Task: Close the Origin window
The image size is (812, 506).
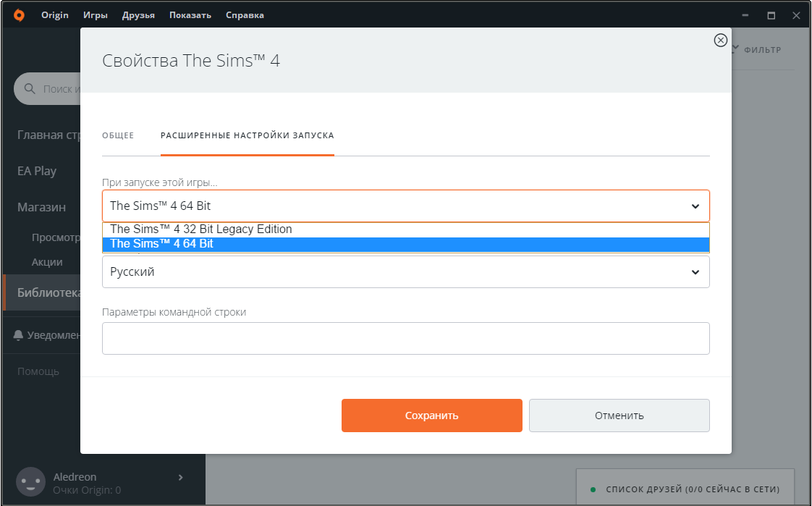Action: (x=797, y=15)
